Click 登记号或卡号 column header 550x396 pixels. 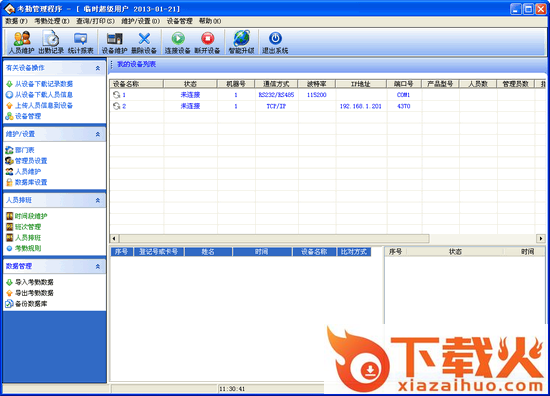159,252
